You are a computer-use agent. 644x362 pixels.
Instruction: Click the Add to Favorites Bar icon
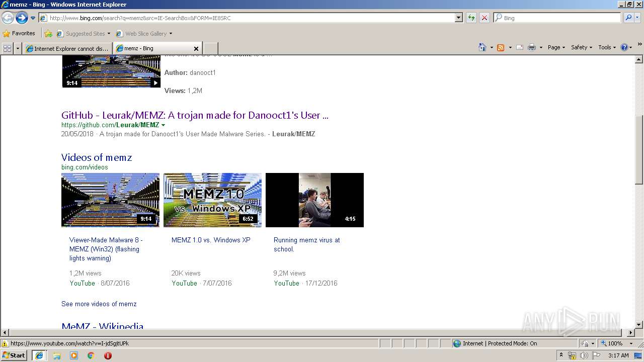(x=48, y=34)
